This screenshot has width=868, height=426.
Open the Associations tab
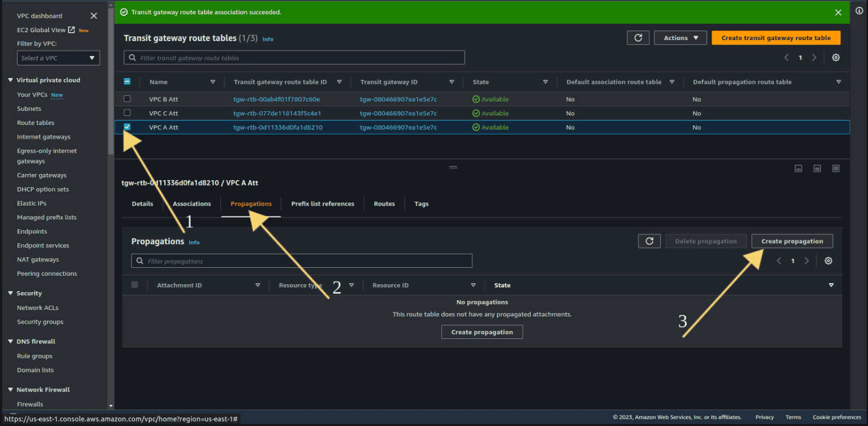(191, 203)
